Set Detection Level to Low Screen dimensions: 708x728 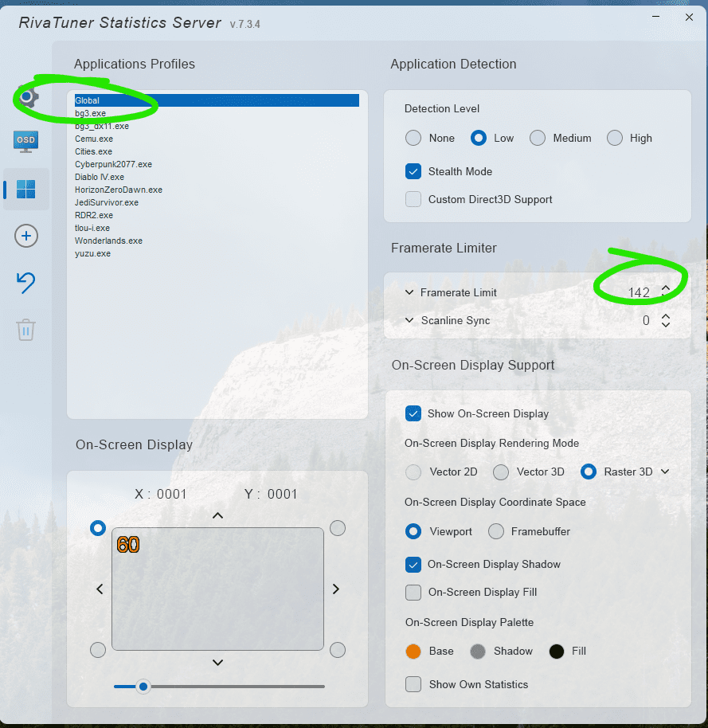479,138
